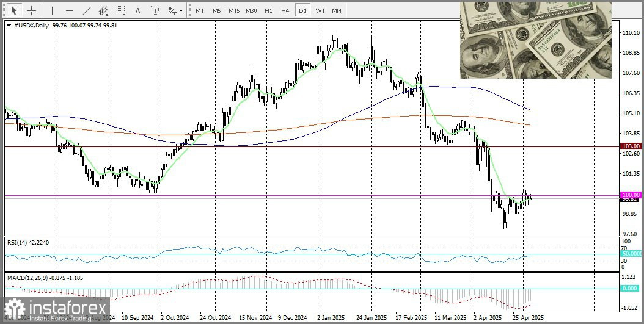644x324 pixels.
Task: Click the 10 Sep 2024 date label
Action: pyautogui.click(x=139, y=318)
